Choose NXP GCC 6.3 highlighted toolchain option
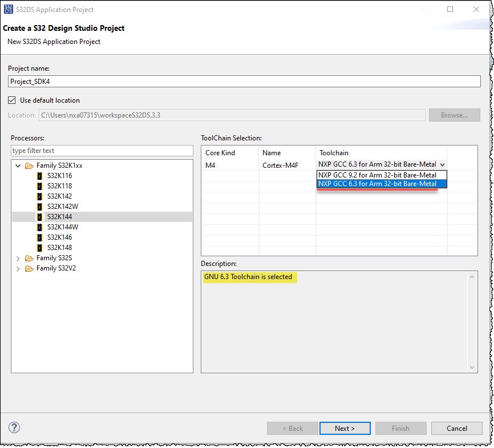The width and height of the screenshot is (494, 448). 382,184
